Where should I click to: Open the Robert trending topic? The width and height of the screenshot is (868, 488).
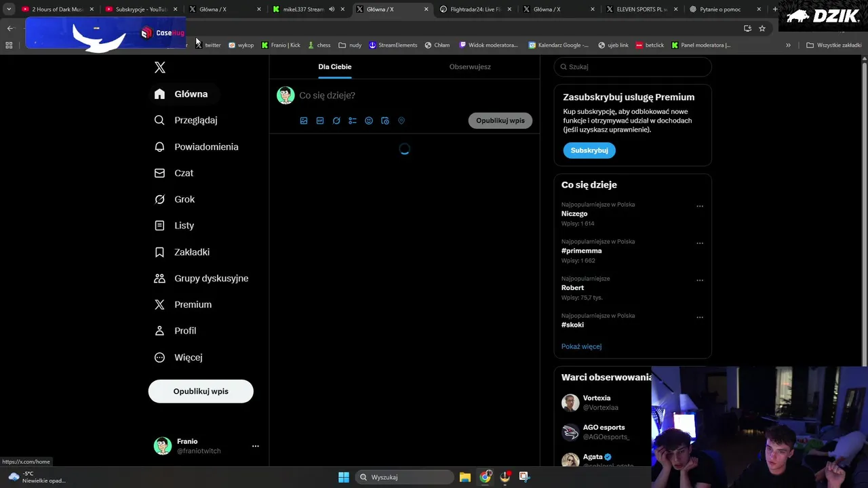pyautogui.click(x=572, y=287)
